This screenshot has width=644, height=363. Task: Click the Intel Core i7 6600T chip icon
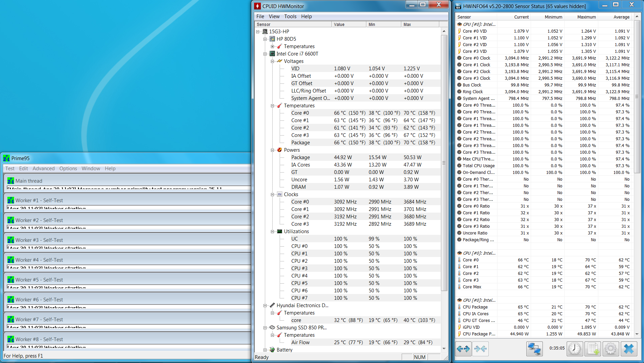pos(272,53)
